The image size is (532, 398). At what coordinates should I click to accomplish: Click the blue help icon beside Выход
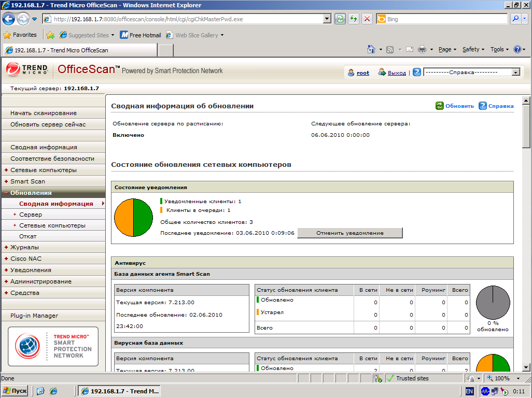(417, 72)
